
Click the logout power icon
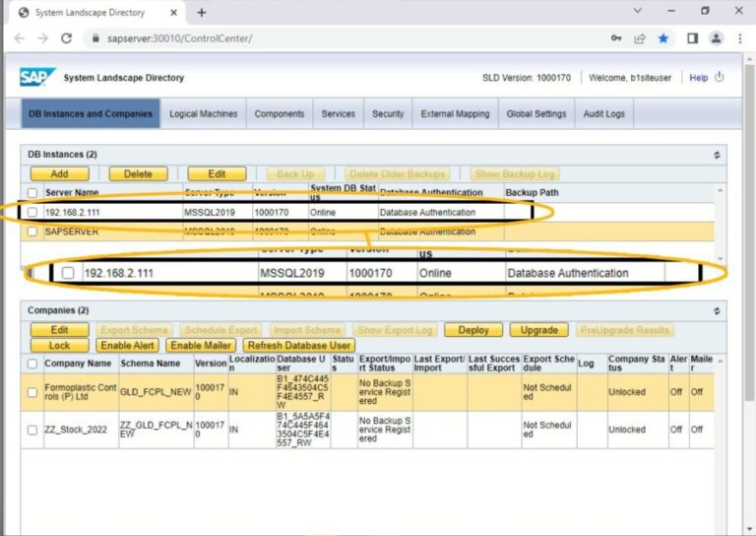[719, 77]
